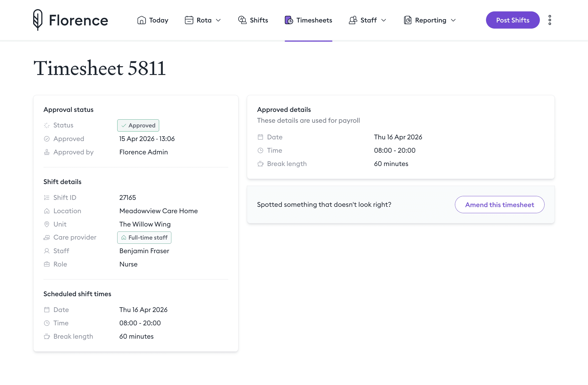Click the Role briefcase icon
Image resolution: width=588 pixels, height=385 pixels.
click(x=47, y=264)
